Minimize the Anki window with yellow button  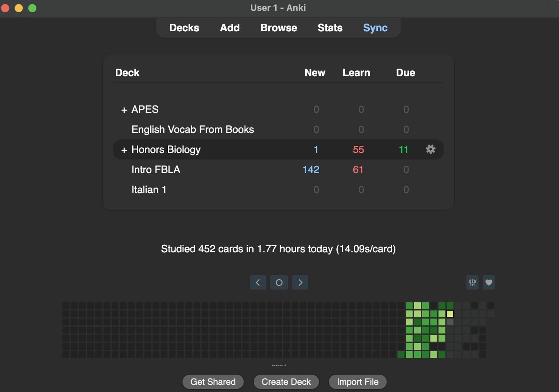click(x=19, y=8)
